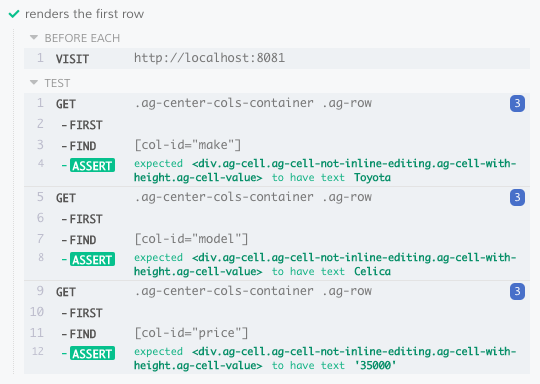Image resolution: width=540 pixels, height=384 pixels.
Task: Select the FIRST command on line 10
Action: (x=277, y=313)
